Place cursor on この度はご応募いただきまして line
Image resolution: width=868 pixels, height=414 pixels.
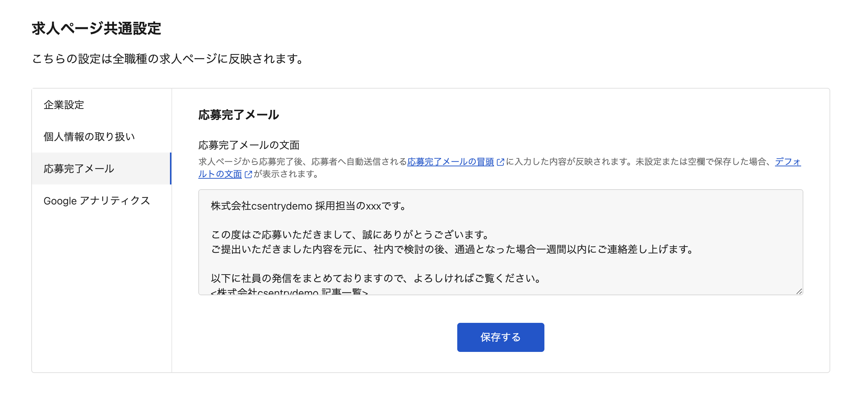350,235
